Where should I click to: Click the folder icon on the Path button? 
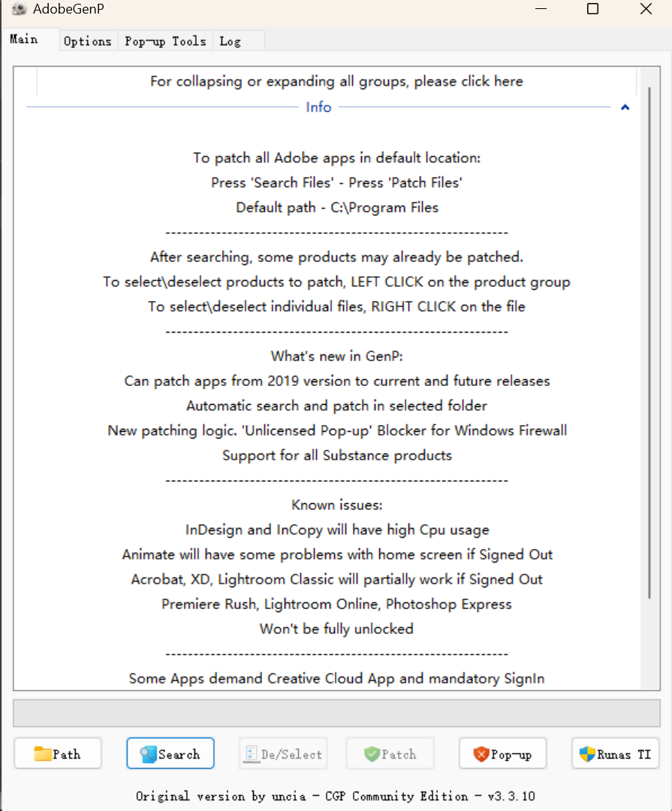[x=43, y=754]
